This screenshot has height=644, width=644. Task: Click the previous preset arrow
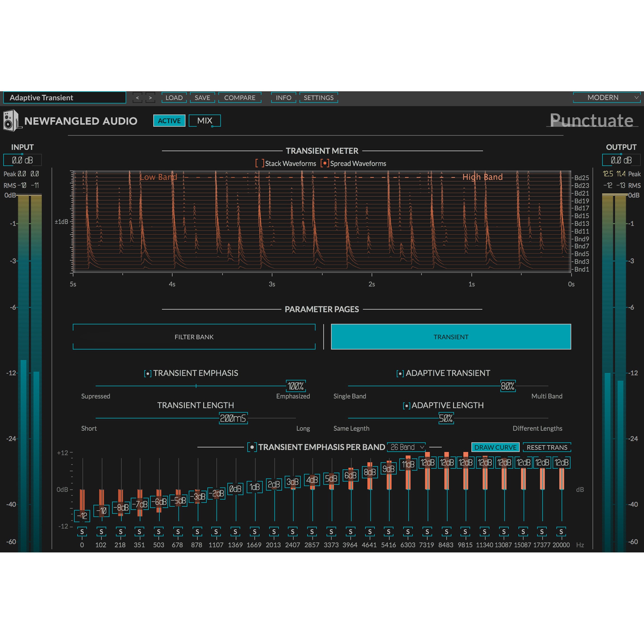click(x=137, y=98)
